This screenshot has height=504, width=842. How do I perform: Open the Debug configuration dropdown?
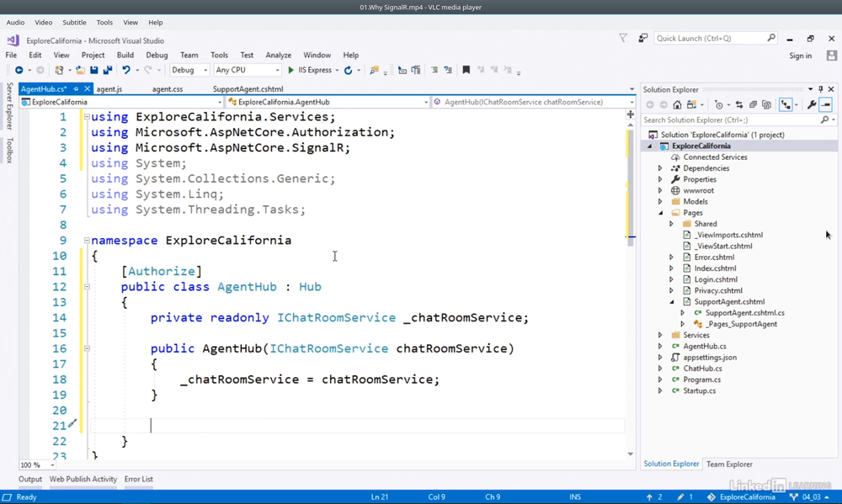coord(189,71)
